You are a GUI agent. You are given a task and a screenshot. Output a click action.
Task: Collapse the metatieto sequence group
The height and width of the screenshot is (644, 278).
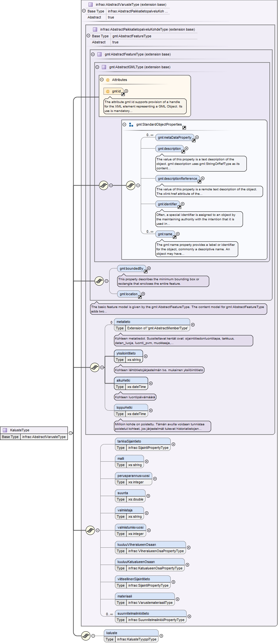click(102, 367)
